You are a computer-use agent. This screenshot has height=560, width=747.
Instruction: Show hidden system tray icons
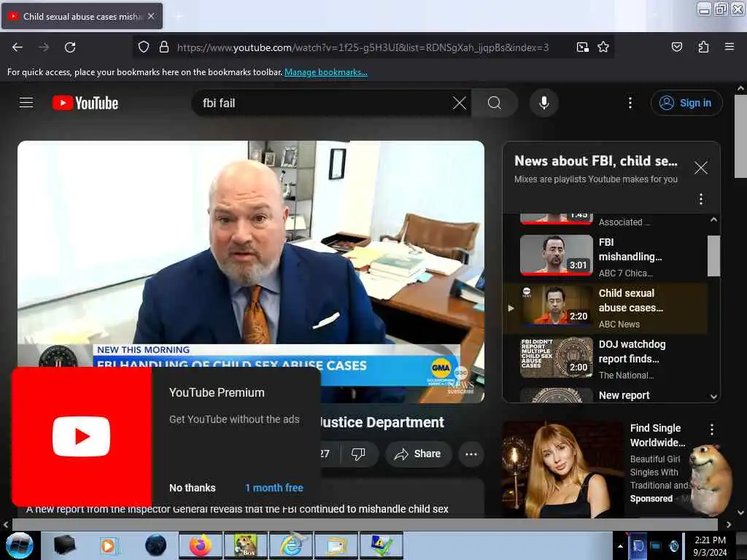tap(620, 547)
